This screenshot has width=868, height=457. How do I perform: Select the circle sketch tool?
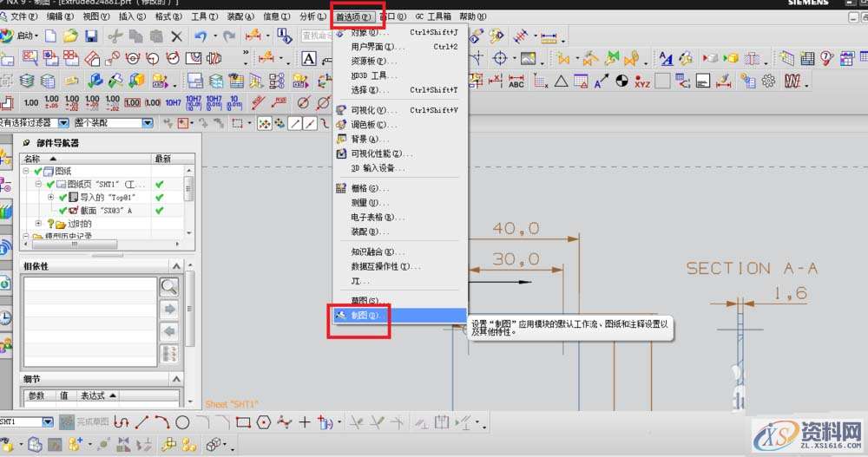[182, 422]
